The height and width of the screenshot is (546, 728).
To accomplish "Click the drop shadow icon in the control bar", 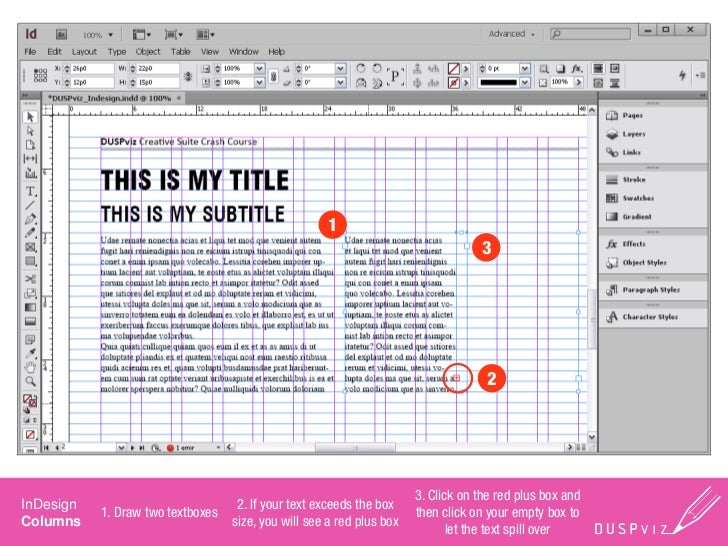I will [561, 69].
